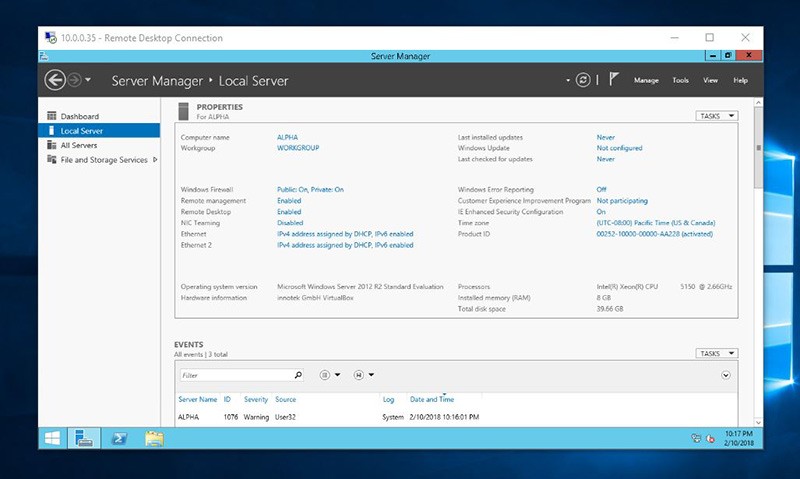800x479 pixels.
Task: Sort events by ID column
Action: pos(227,399)
